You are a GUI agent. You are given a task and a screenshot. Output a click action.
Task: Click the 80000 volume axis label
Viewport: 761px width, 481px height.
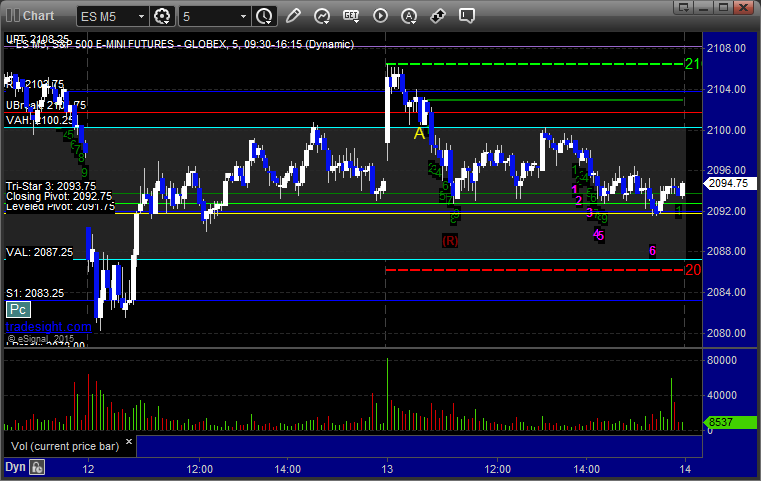722,360
